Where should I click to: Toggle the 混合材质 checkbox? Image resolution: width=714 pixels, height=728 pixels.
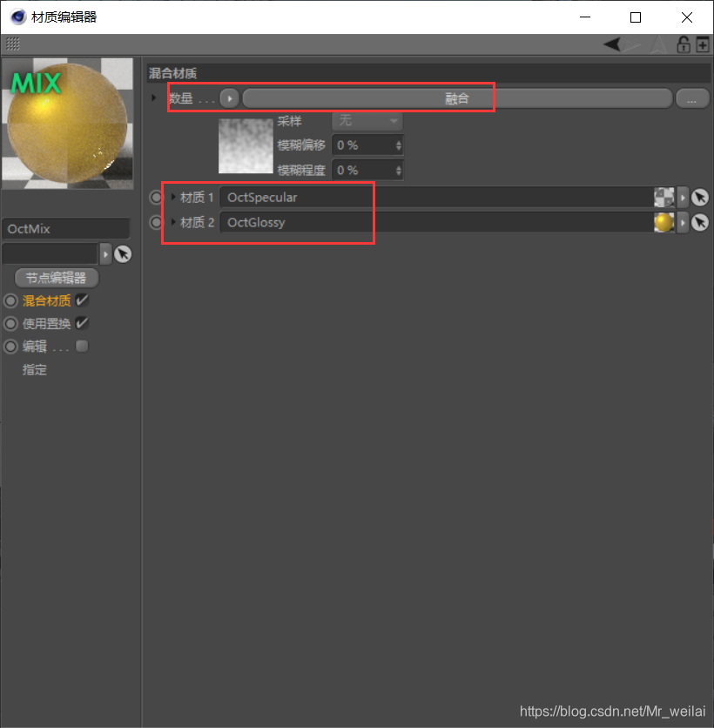coord(82,300)
